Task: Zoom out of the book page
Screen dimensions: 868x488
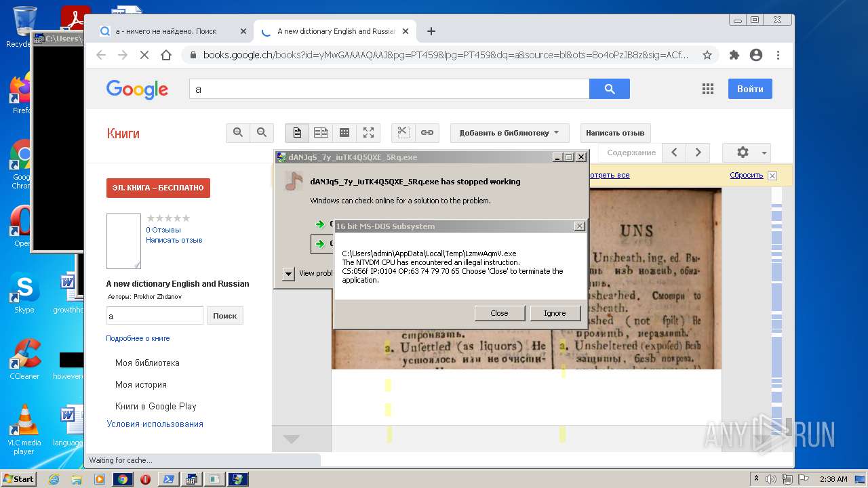Action: 262,133
